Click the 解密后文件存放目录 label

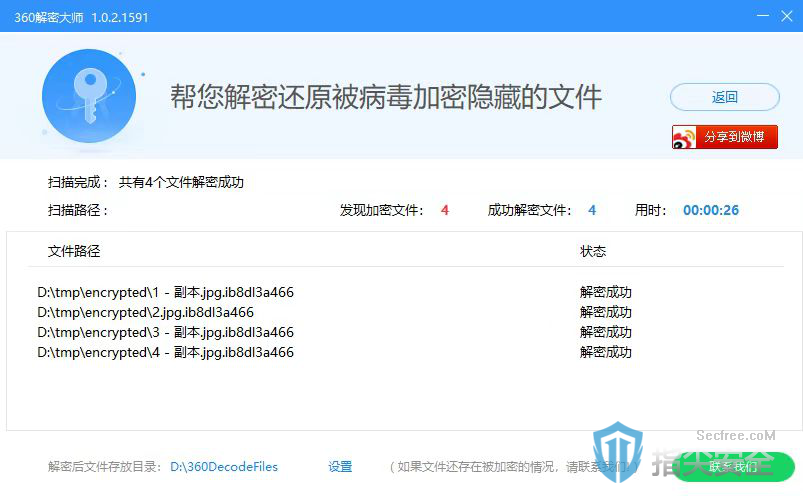[x=104, y=467]
